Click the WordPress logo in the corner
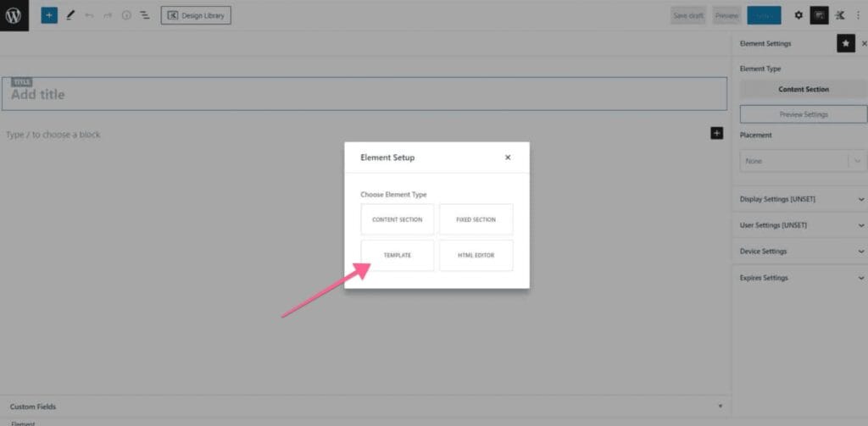 click(14, 15)
